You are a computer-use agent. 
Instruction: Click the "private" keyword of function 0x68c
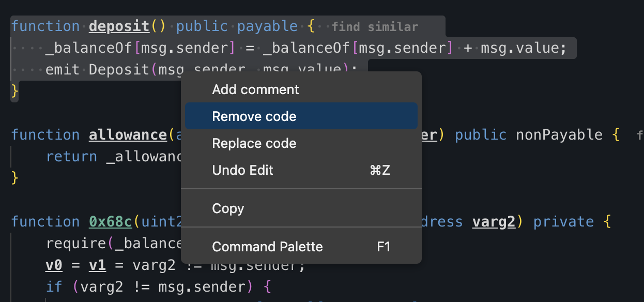coord(563,222)
